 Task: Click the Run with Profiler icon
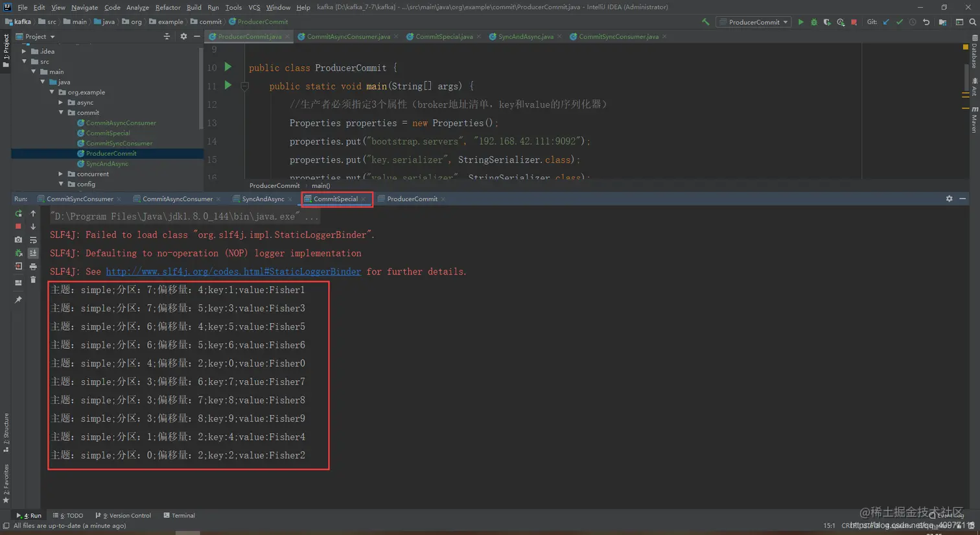click(841, 22)
